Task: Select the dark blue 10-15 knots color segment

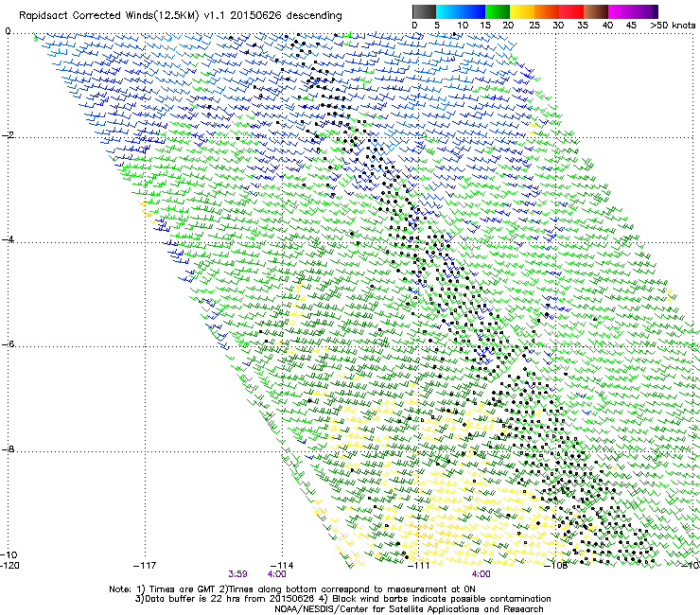Action: [x=473, y=11]
